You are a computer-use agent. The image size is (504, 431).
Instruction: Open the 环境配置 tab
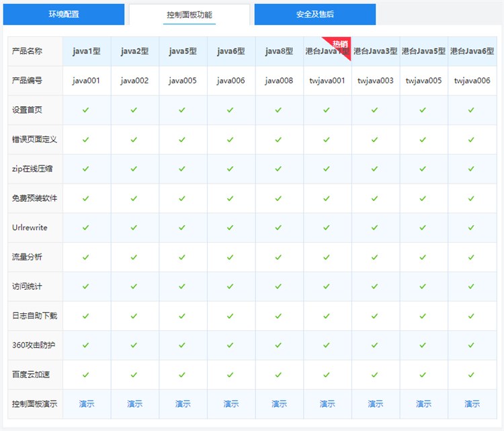[64, 14]
